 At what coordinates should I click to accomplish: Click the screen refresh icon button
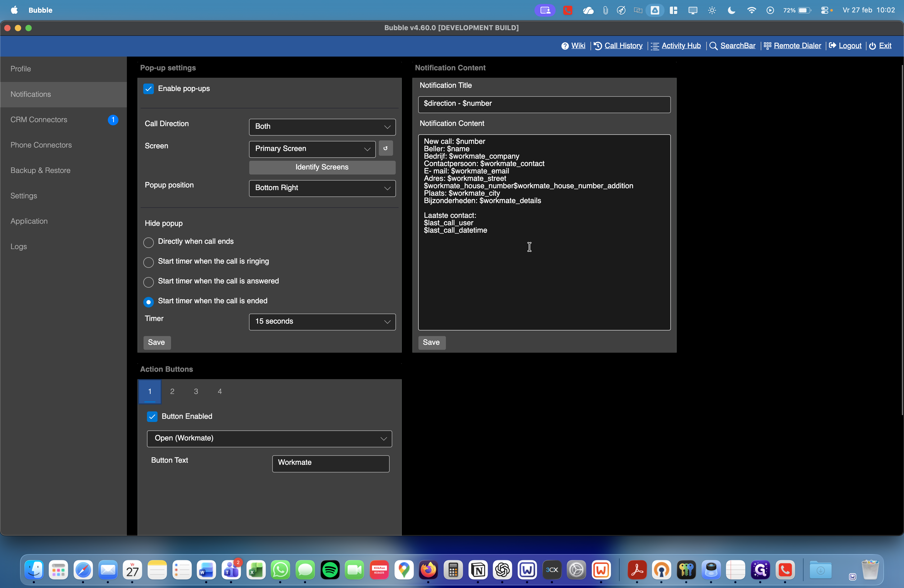pos(386,149)
